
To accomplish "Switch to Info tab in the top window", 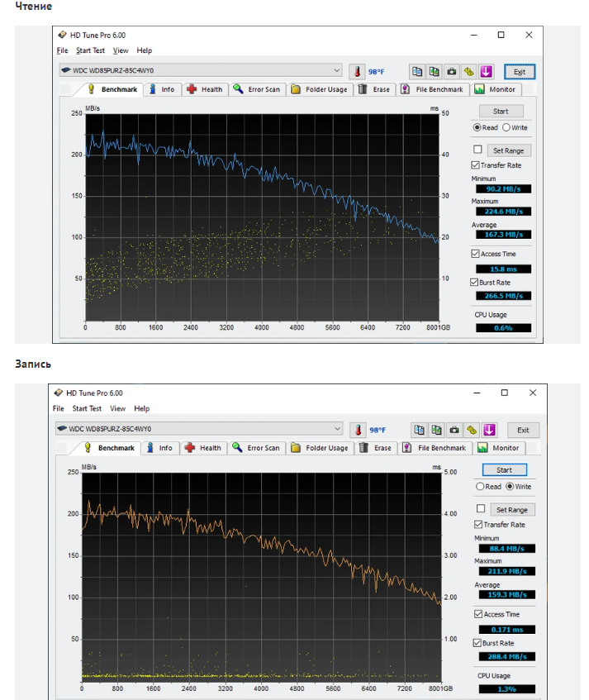I will [x=163, y=89].
